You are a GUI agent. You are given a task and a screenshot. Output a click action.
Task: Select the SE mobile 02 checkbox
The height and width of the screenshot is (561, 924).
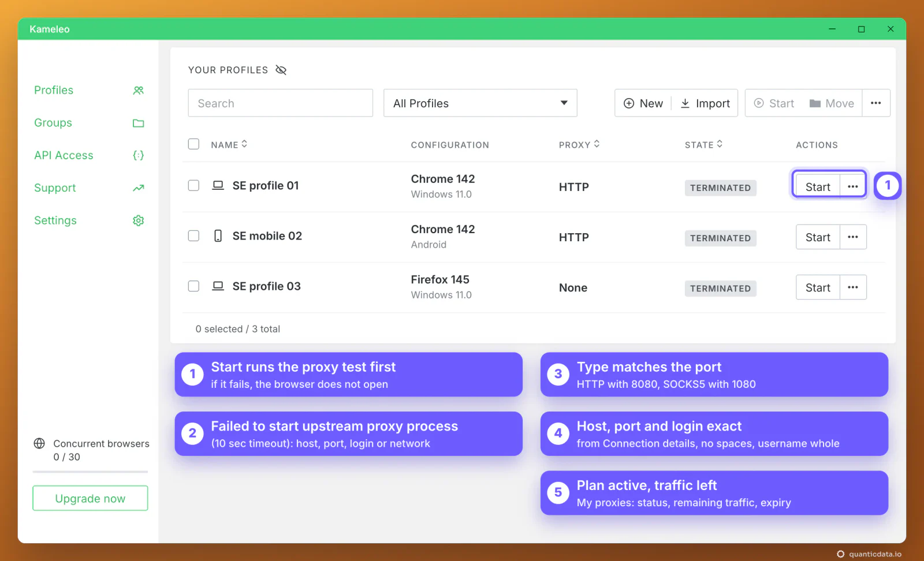pyautogui.click(x=193, y=235)
